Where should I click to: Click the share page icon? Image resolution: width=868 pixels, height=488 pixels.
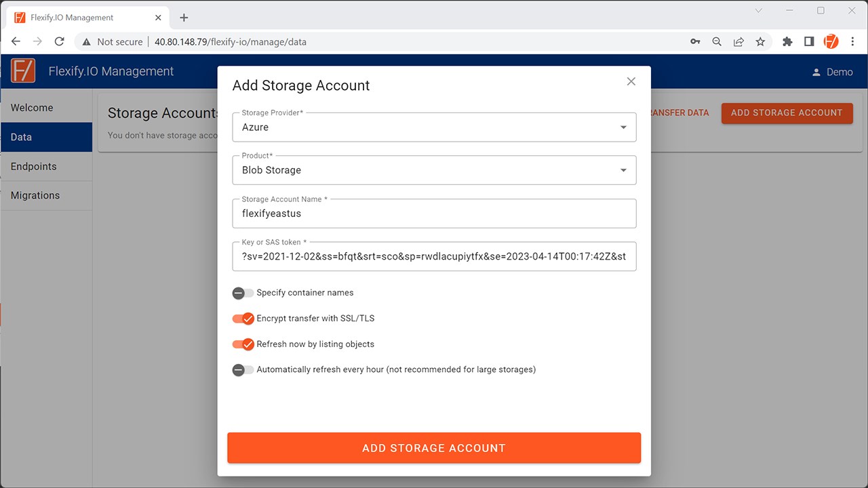(738, 41)
